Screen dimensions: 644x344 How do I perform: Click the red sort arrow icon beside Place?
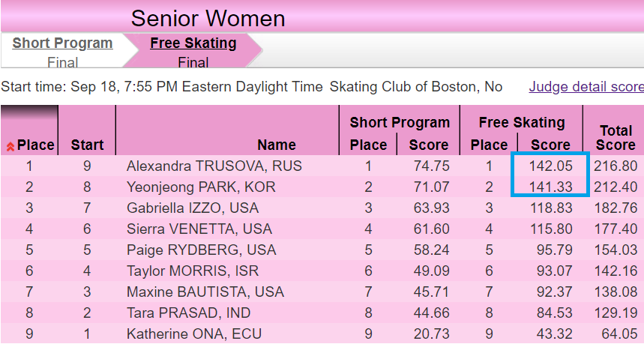[10, 146]
